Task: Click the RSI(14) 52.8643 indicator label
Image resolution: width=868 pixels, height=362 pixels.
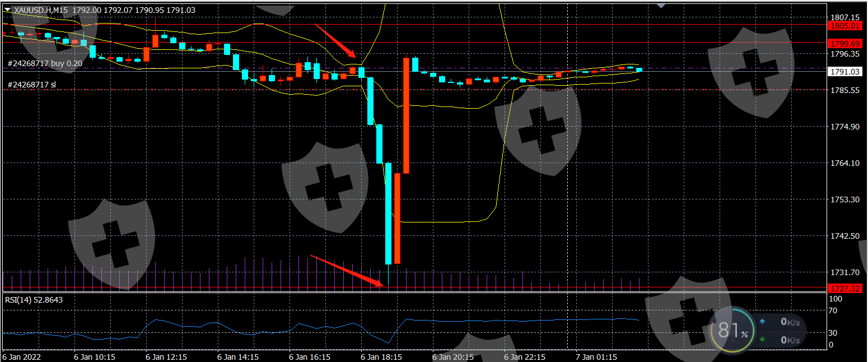Action: coord(34,300)
